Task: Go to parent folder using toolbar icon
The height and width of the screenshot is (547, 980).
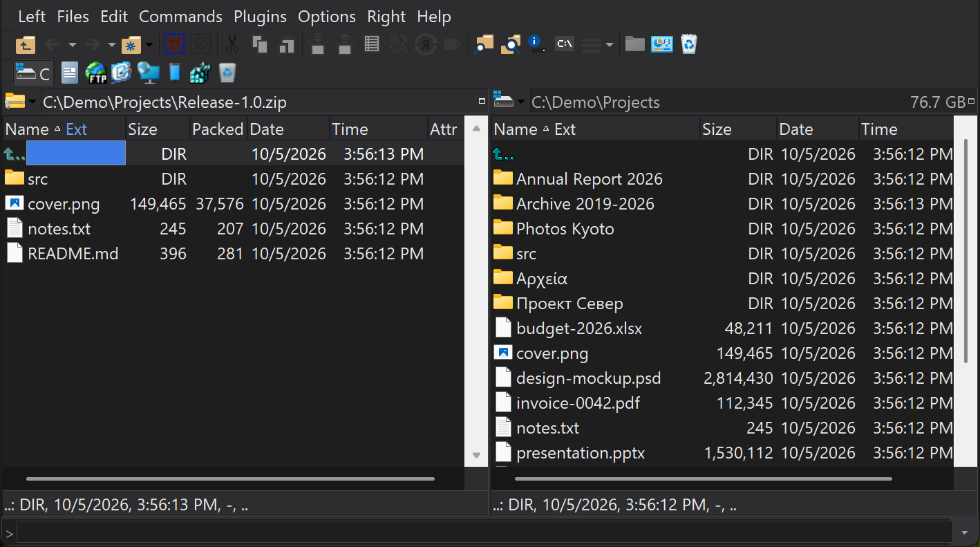Action: click(25, 45)
